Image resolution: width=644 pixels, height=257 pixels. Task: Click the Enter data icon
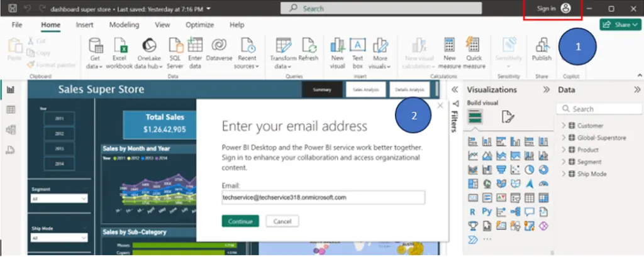tap(195, 45)
